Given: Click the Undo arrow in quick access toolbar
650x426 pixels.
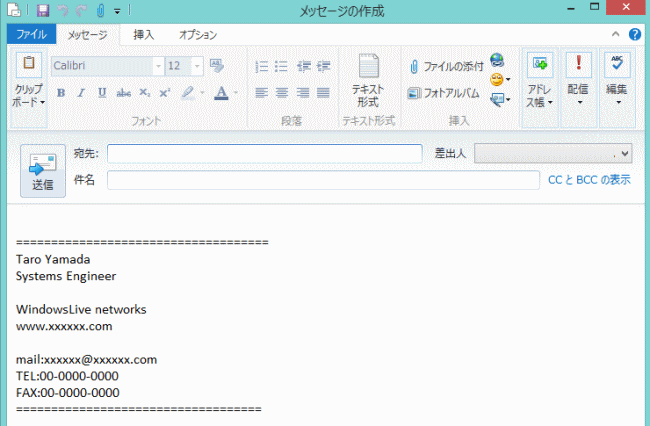Looking at the screenshot, I should pos(63,10).
